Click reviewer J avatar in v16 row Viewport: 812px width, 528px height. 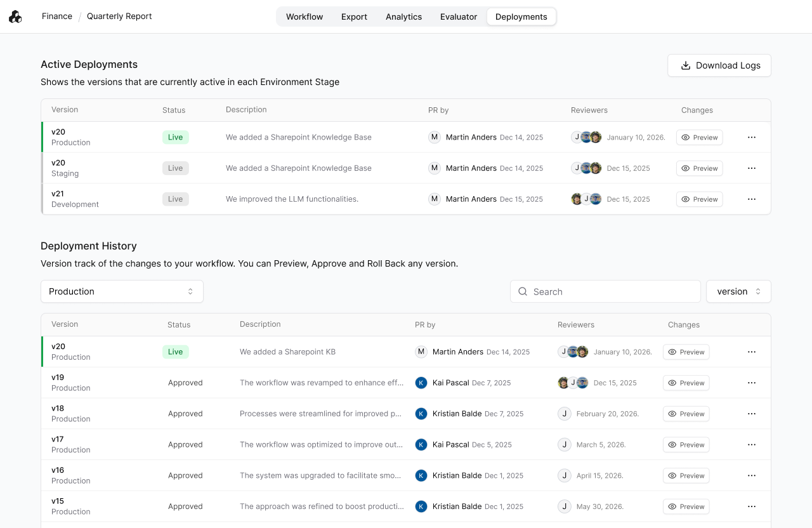click(565, 475)
